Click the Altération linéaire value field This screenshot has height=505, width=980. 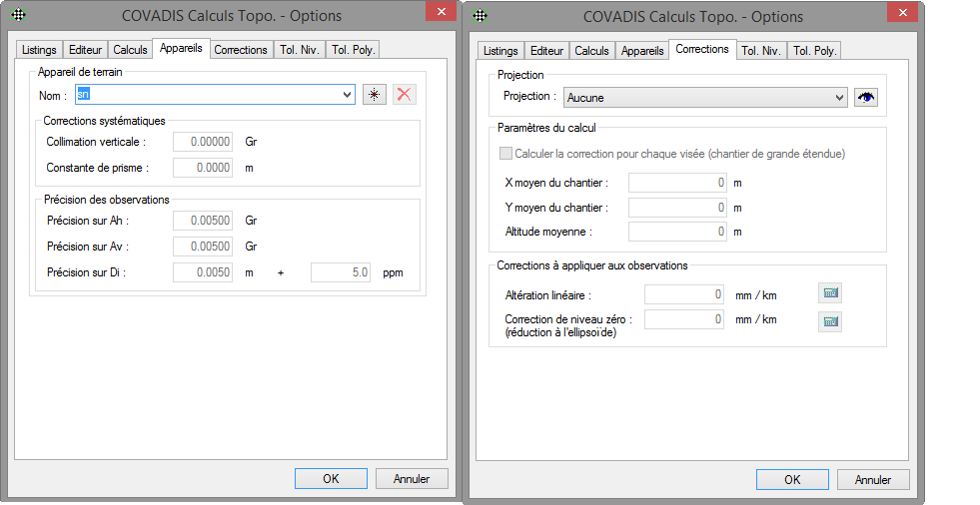[x=683, y=294]
